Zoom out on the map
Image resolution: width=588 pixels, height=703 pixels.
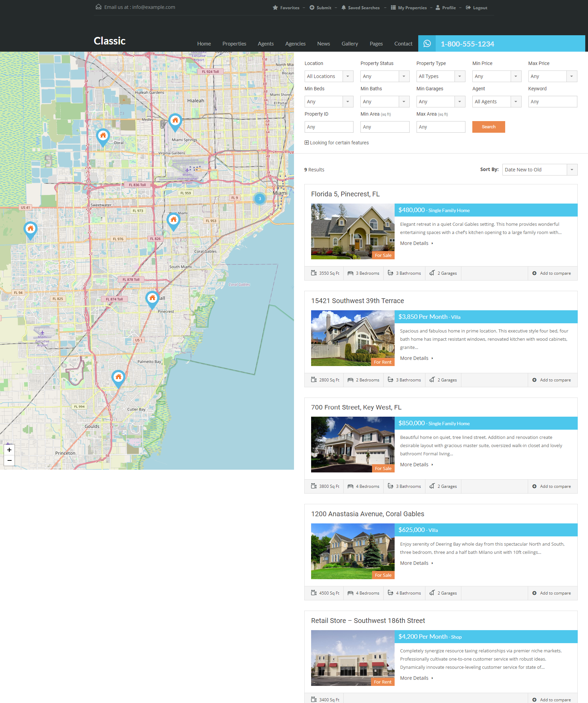[9, 460]
